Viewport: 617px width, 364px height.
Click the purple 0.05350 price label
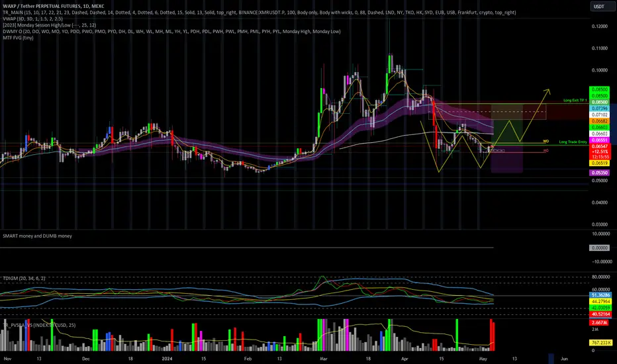tap(599, 173)
